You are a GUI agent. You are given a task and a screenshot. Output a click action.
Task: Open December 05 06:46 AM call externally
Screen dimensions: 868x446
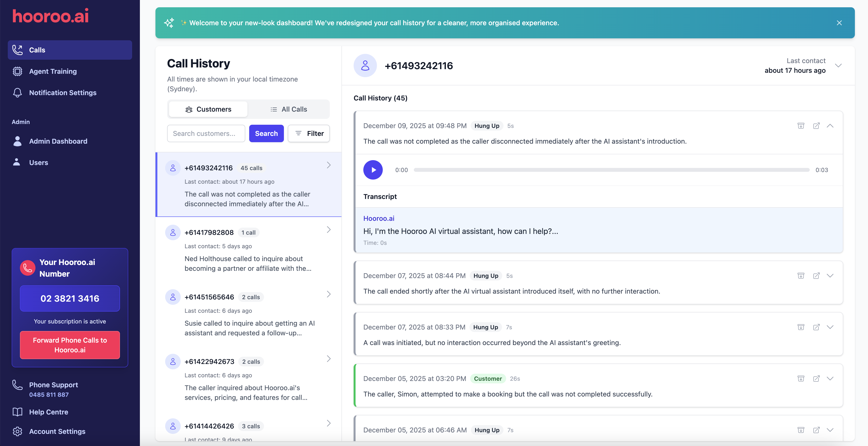pyautogui.click(x=816, y=430)
